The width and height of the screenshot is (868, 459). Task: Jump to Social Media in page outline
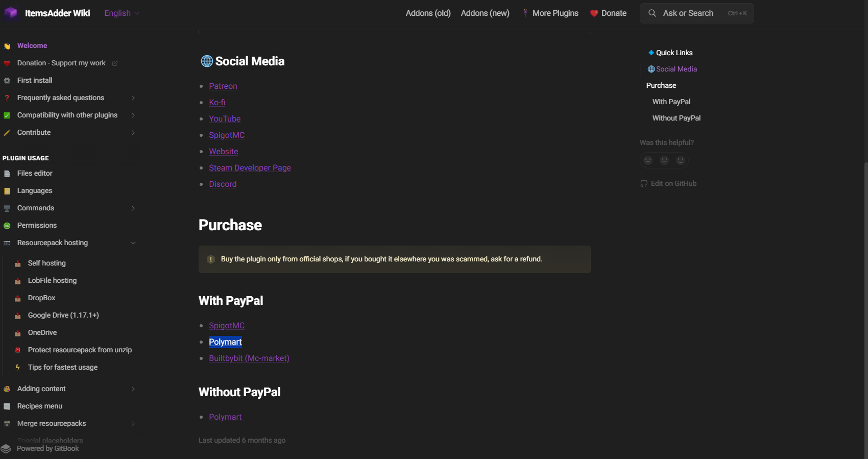click(672, 69)
